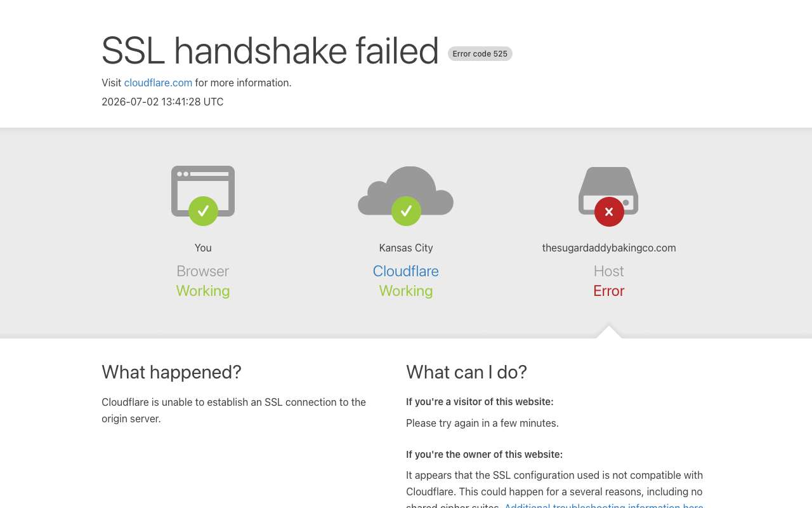Click the browser window icon
Screen dimensions: 812x508
pyautogui.click(x=203, y=190)
